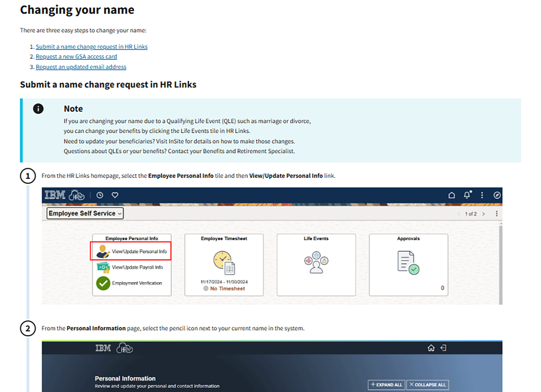Click the COLLAPSE ALL button

(x=428, y=385)
